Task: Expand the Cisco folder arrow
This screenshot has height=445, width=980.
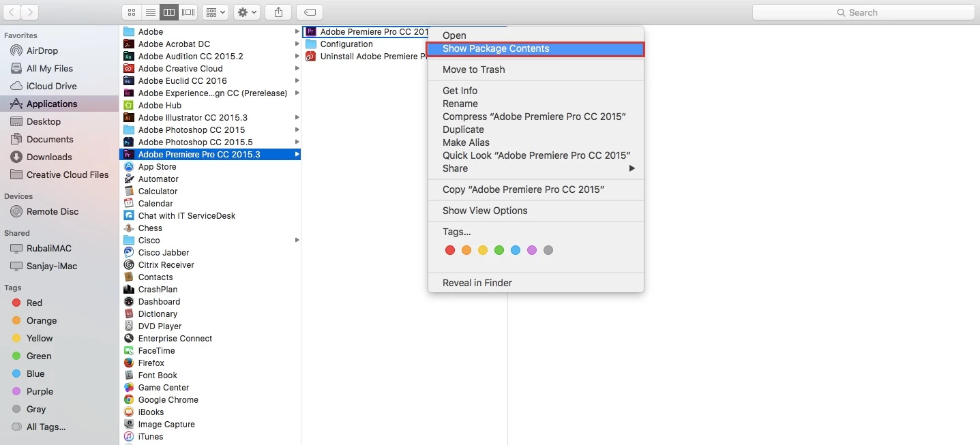Action: pos(297,240)
